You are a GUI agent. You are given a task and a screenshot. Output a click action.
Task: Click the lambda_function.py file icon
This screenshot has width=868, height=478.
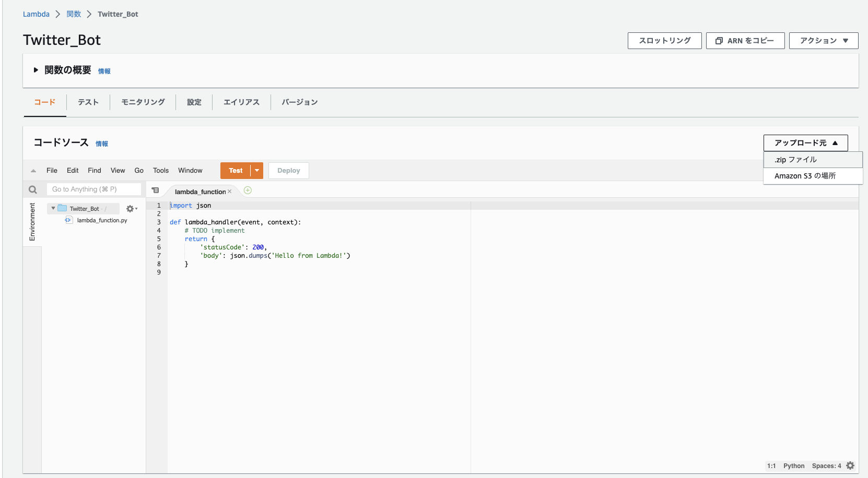68,220
